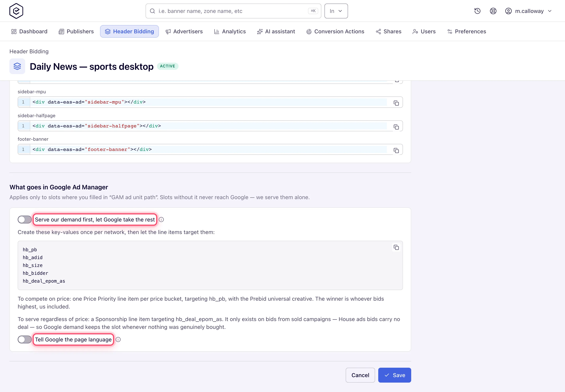Click the hb_adid key text
This screenshot has height=392, width=565.
point(33,257)
